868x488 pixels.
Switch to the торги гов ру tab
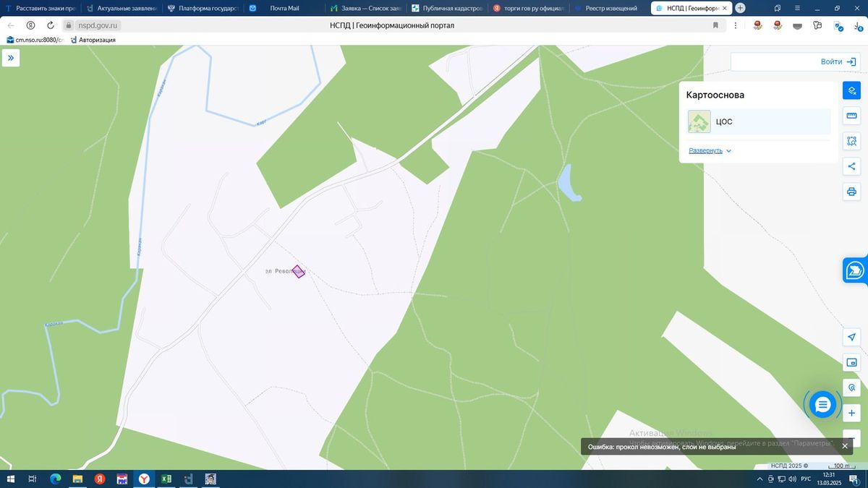(x=528, y=8)
